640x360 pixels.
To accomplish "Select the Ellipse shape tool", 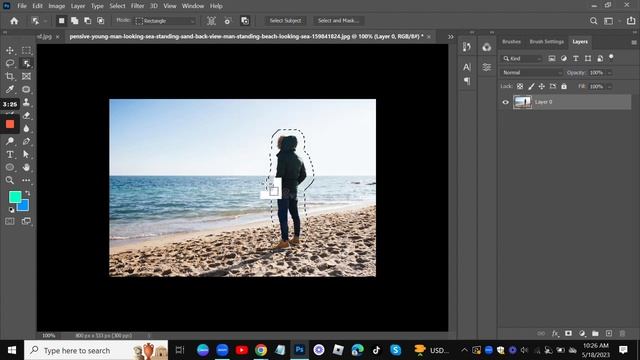I will tap(10, 167).
